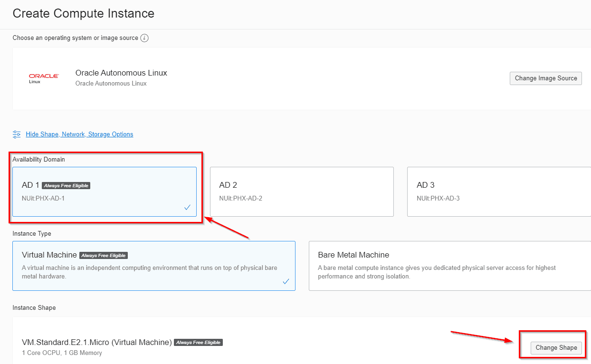Click Always Free Eligible badge on VM.Standard.E2.1.Micro
The image size is (591, 364).
198,342
